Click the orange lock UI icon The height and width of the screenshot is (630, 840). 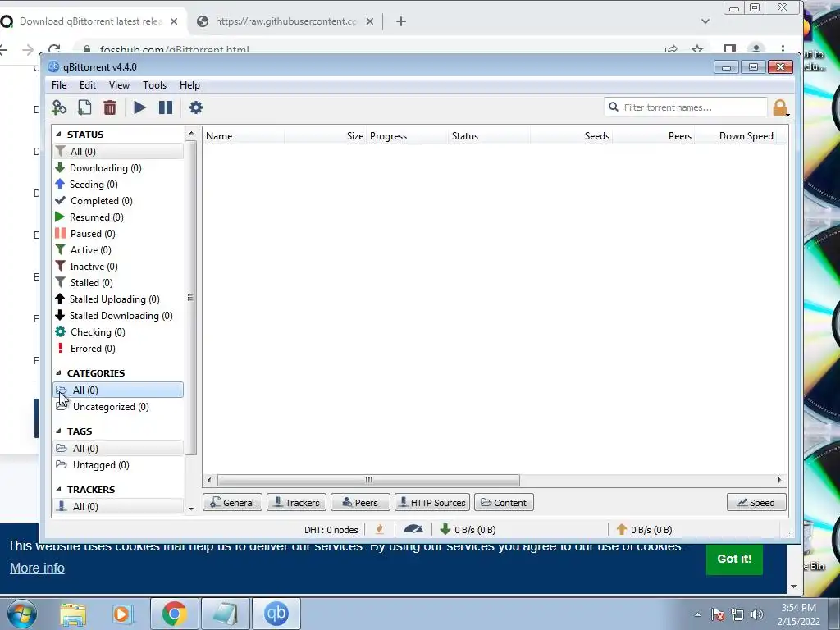pyautogui.click(x=780, y=107)
